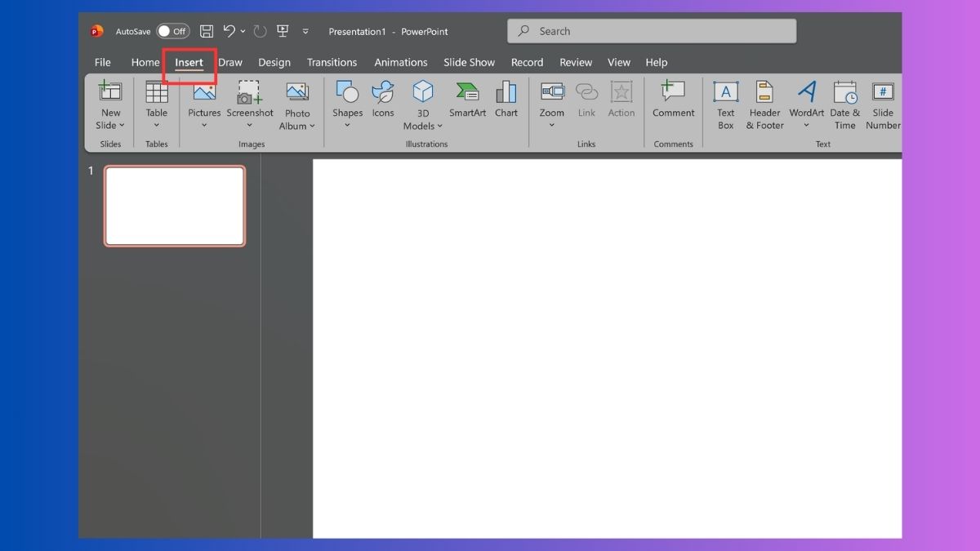Click the Save disk icon
The width and height of the screenshot is (980, 551).
tap(207, 31)
